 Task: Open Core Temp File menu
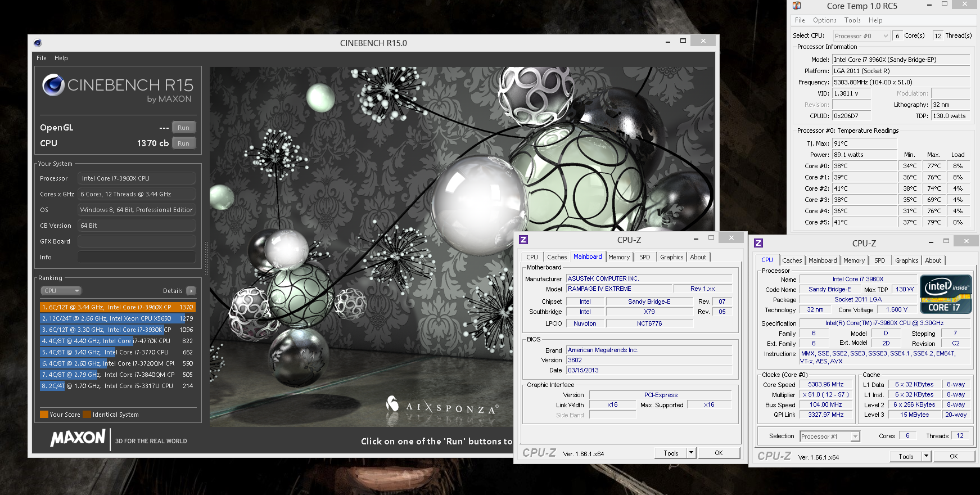point(800,20)
